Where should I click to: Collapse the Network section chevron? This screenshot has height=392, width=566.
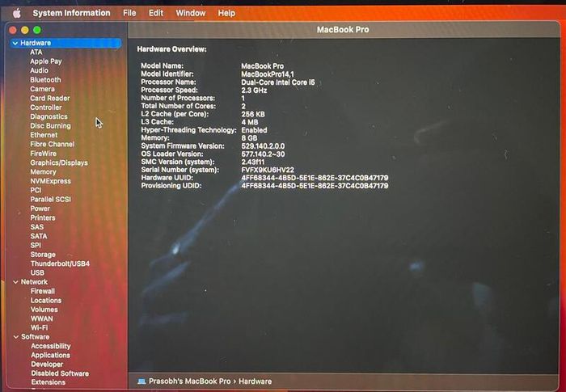(x=15, y=282)
